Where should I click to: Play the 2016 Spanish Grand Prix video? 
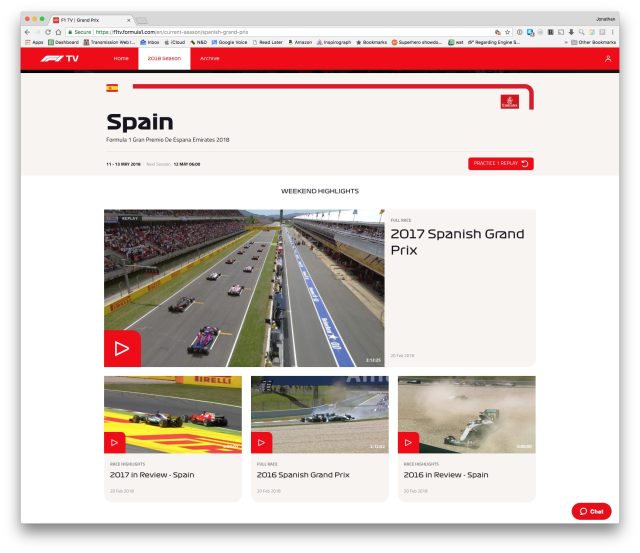(261, 441)
